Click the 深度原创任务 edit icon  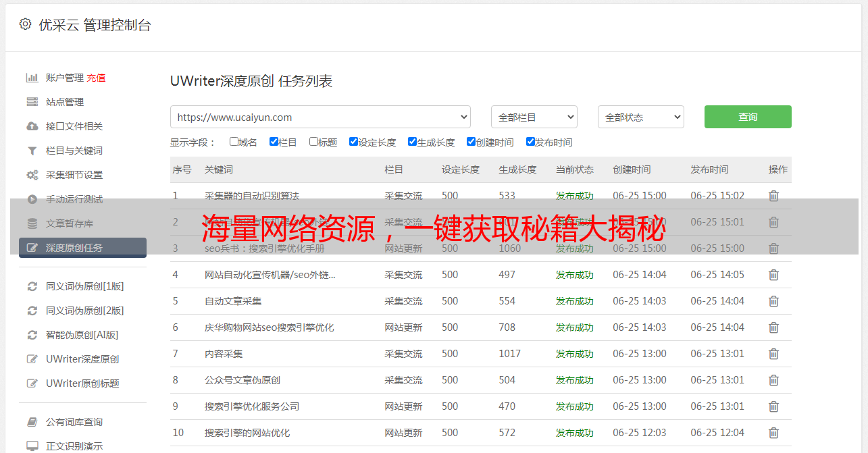(x=32, y=248)
